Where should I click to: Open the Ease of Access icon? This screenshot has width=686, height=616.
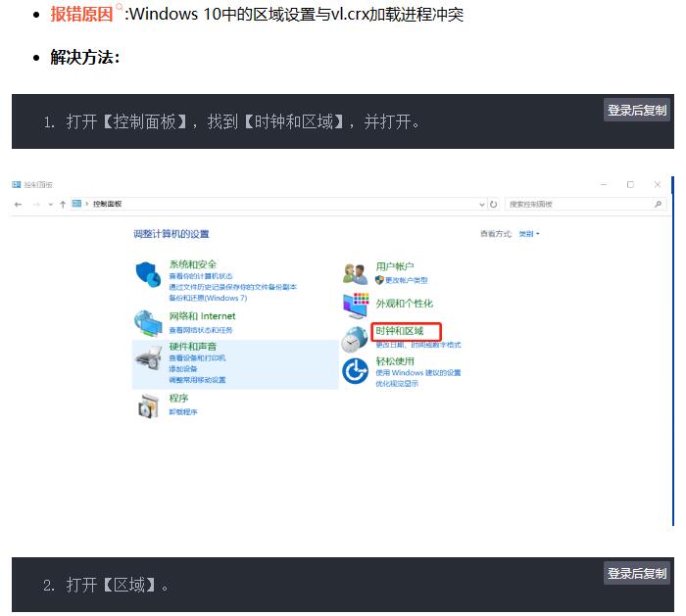coord(355,371)
